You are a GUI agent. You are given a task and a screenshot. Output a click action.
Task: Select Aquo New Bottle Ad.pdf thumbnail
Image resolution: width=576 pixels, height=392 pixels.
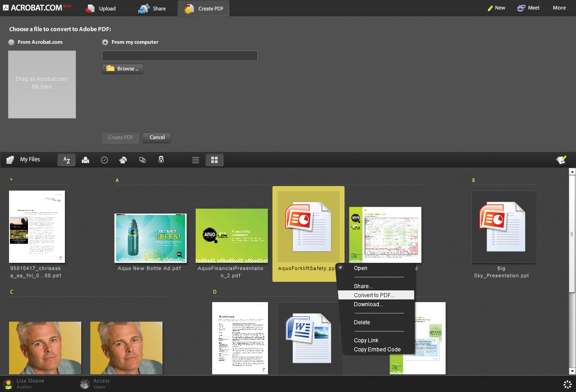point(150,238)
